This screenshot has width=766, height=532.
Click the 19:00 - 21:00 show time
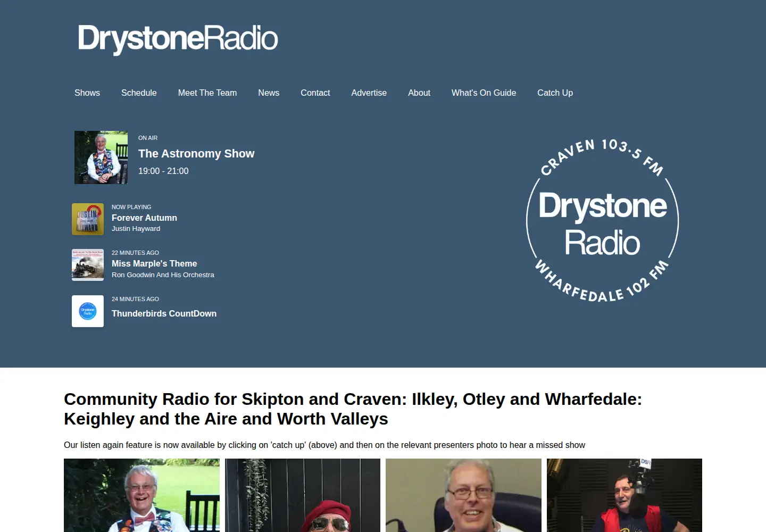(x=163, y=171)
